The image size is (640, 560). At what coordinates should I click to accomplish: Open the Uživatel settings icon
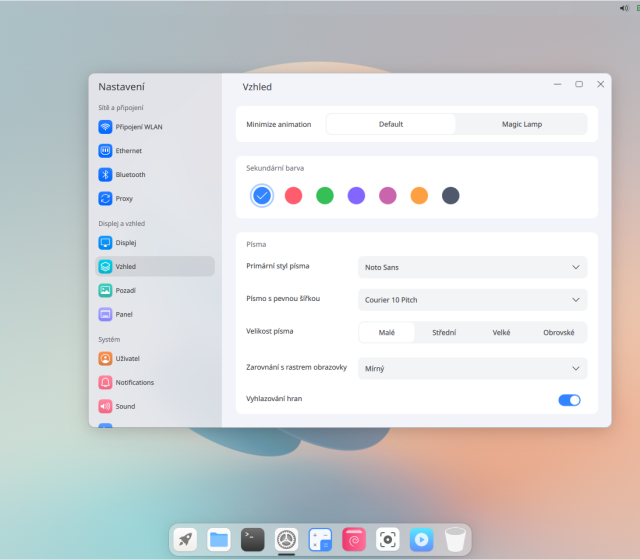pos(105,358)
